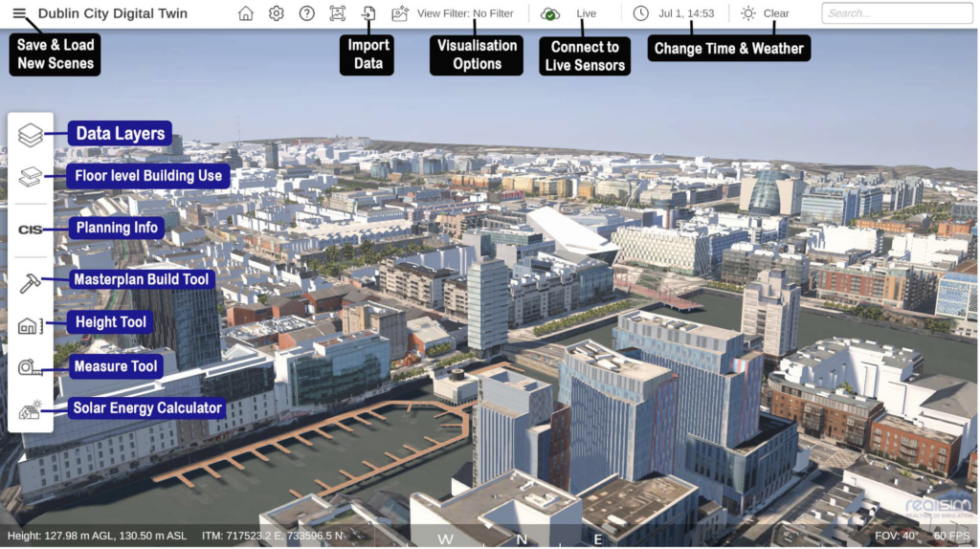Open Floor level Building Use icon
The height and width of the screenshot is (549, 980).
[30, 177]
